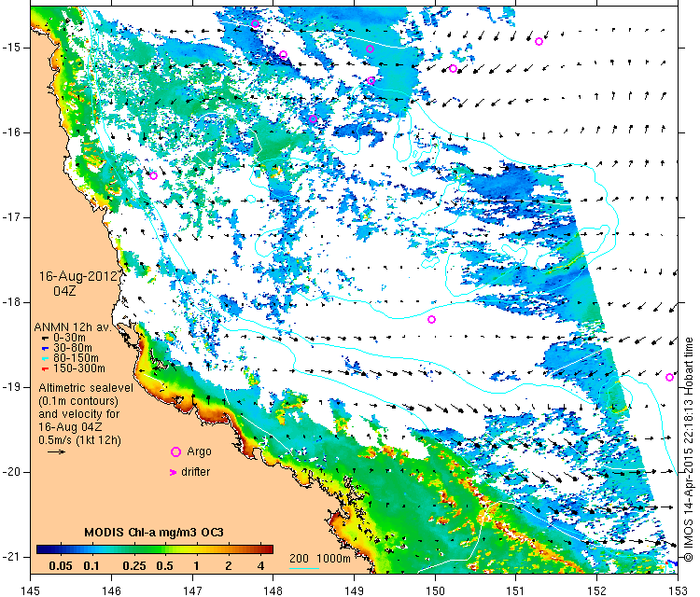Image resolution: width=700 pixels, height=597 pixels.
Task: Click the 'ANMN 12h av.' legend heading
Action: (73, 327)
